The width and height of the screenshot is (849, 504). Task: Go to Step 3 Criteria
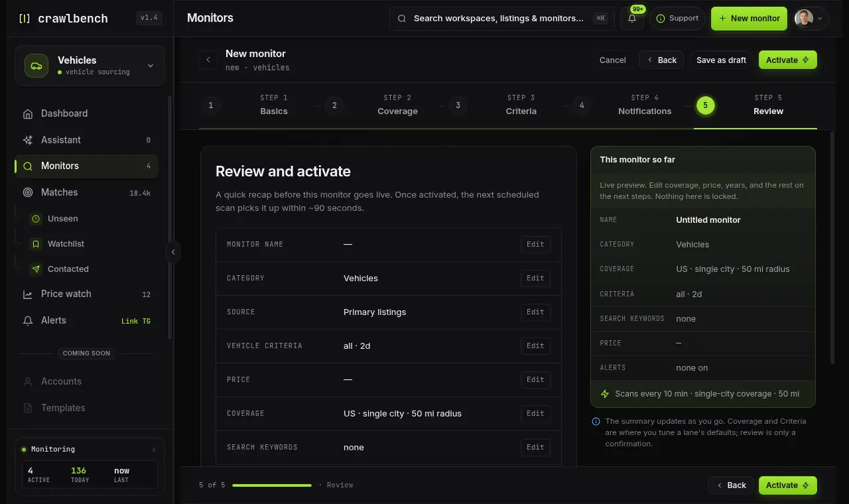pos(508,105)
